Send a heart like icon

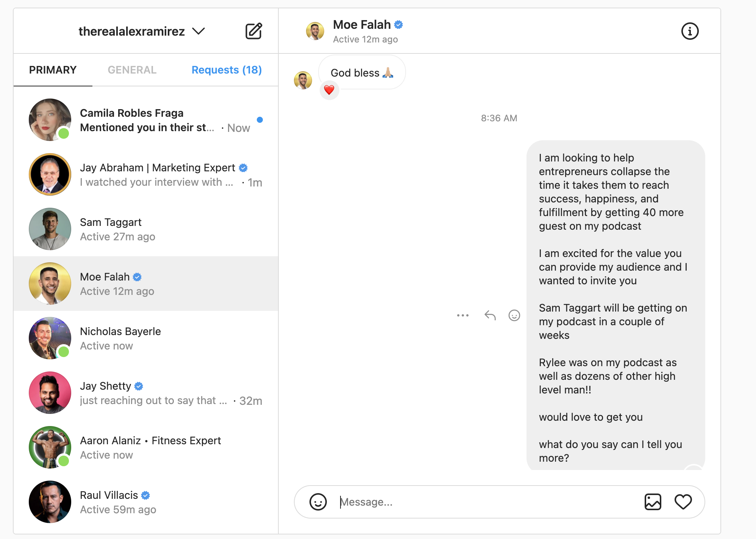point(683,502)
